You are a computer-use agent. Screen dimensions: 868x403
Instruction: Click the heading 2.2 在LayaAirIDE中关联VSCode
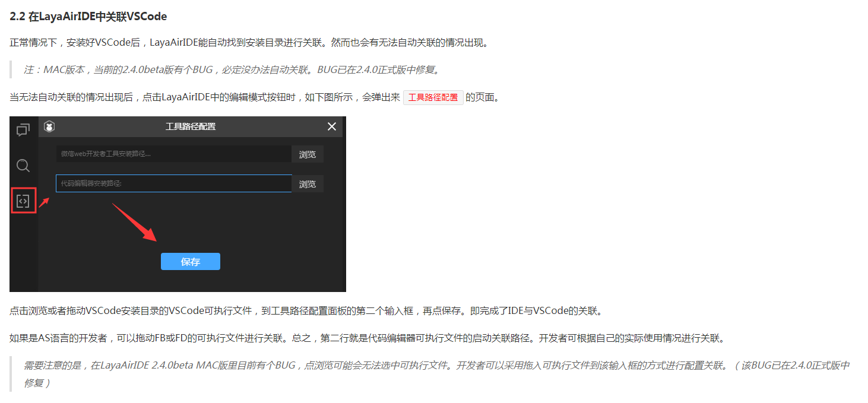click(x=88, y=17)
